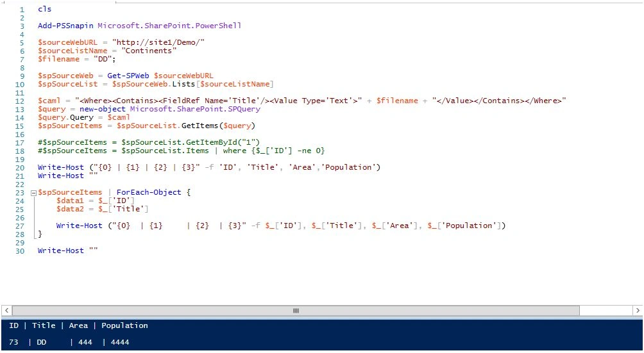644x353 pixels.
Task: Click 'new-object' on line 13
Action: point(102,109)
